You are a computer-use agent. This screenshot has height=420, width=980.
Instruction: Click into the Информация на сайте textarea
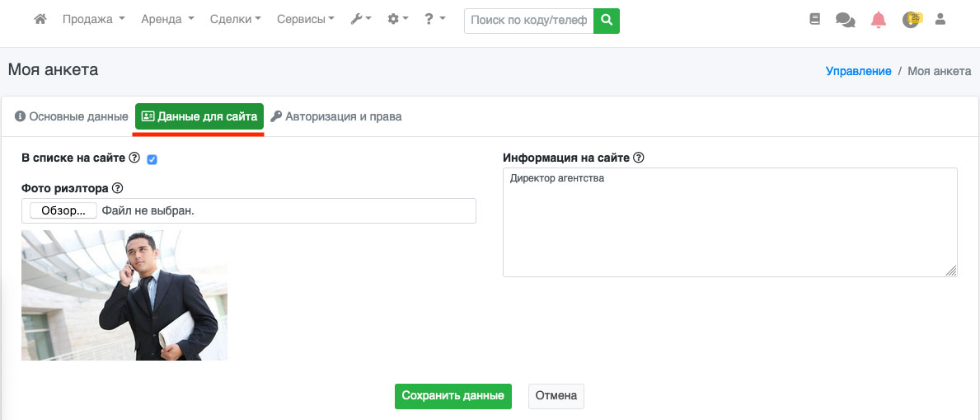point(729,223)
